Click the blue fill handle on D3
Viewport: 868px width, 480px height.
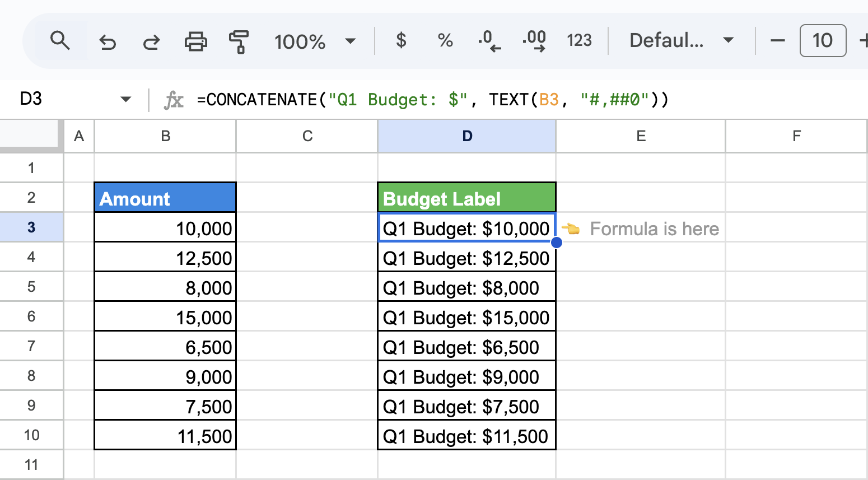[x=556, y=242]
